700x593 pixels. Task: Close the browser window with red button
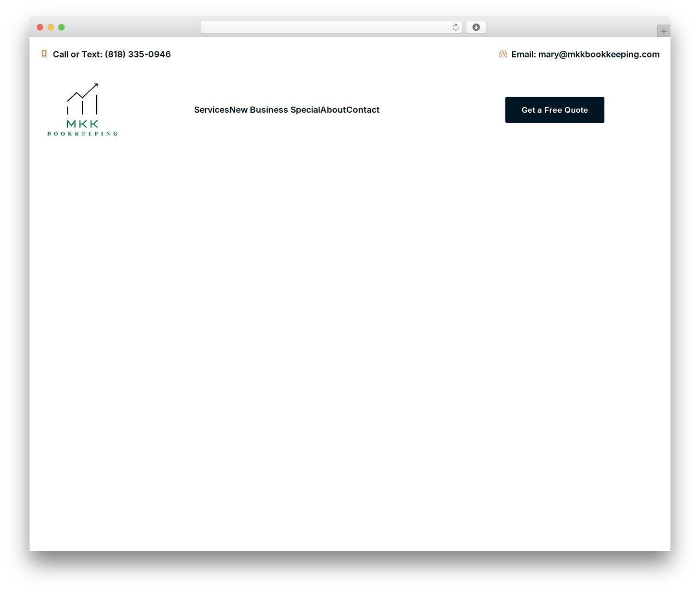40,27
